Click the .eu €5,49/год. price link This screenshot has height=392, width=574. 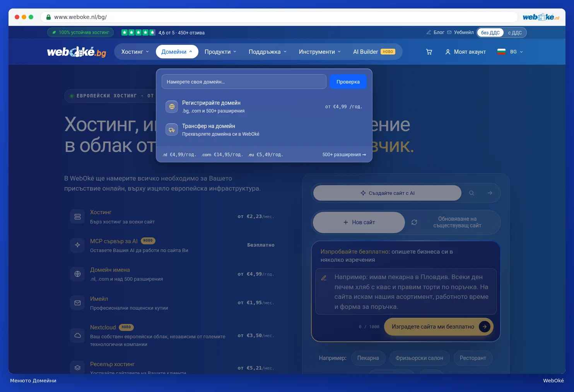[265, 155]
